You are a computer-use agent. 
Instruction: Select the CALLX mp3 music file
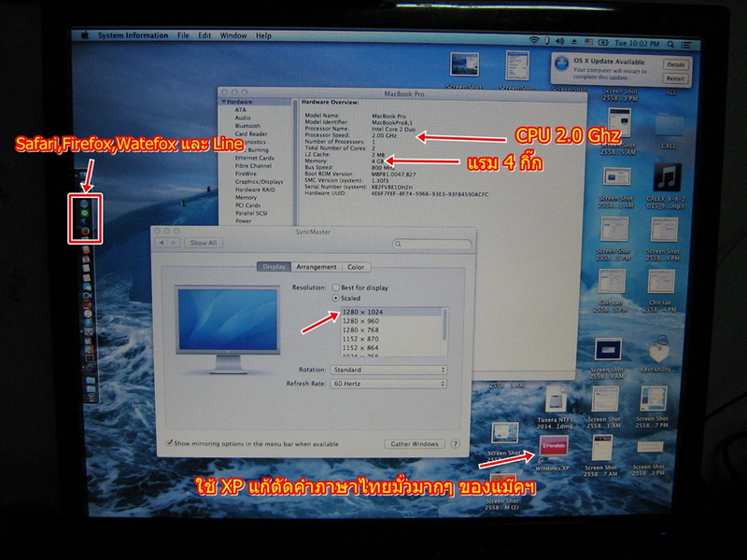click(x=667, y=177)
